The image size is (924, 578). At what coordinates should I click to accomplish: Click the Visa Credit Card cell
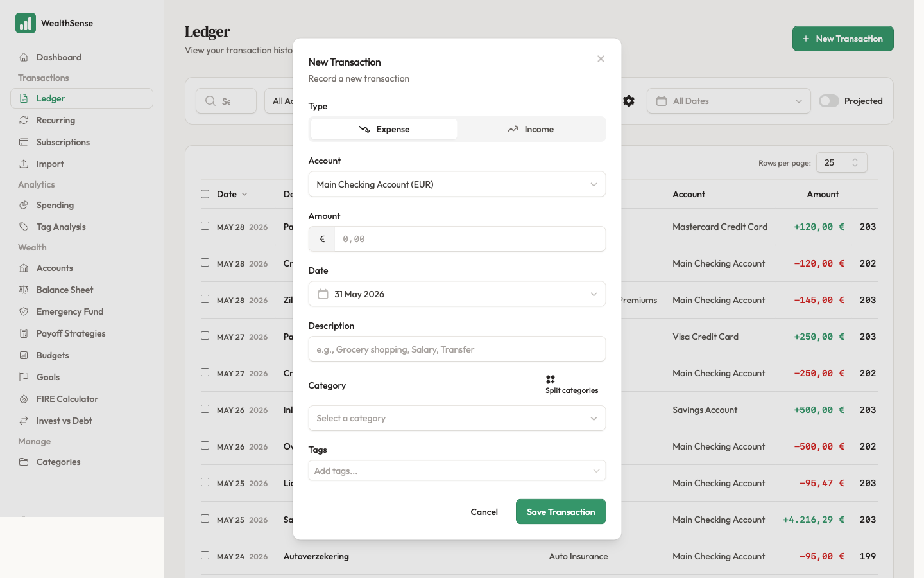pyautogui.click(x=705, y=337)
